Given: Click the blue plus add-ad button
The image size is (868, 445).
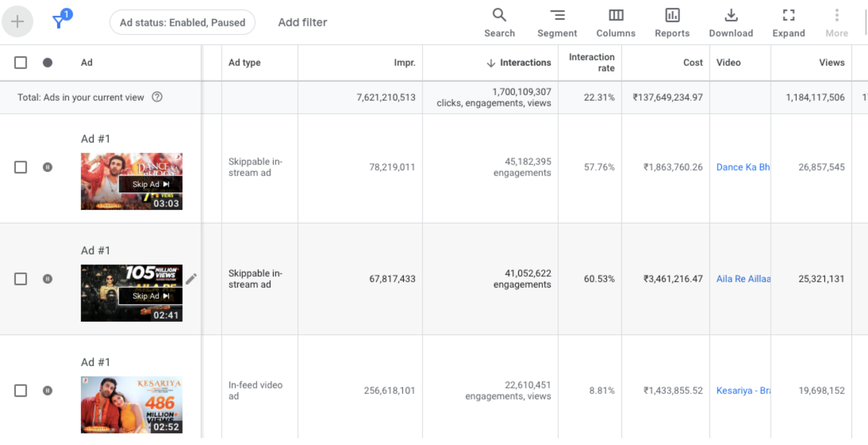Looking at the screenshot, I should 17,22.
